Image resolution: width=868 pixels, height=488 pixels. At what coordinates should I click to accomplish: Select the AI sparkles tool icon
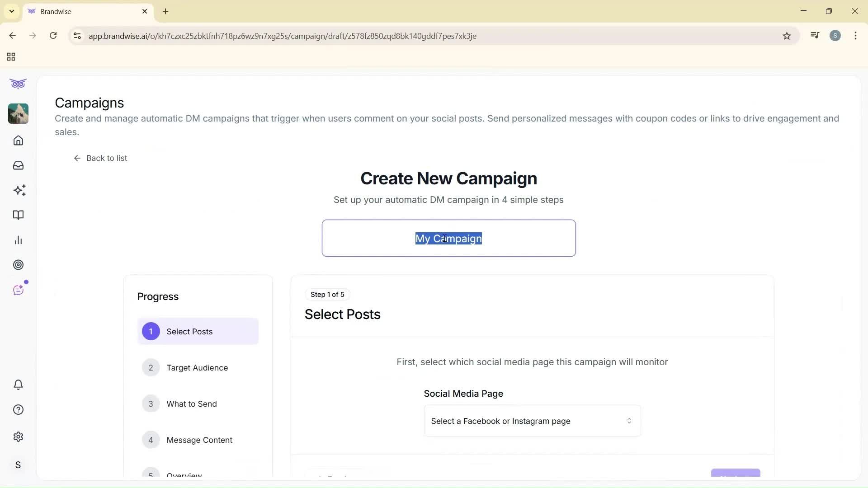pyautogui.click(x=18, y=190)
